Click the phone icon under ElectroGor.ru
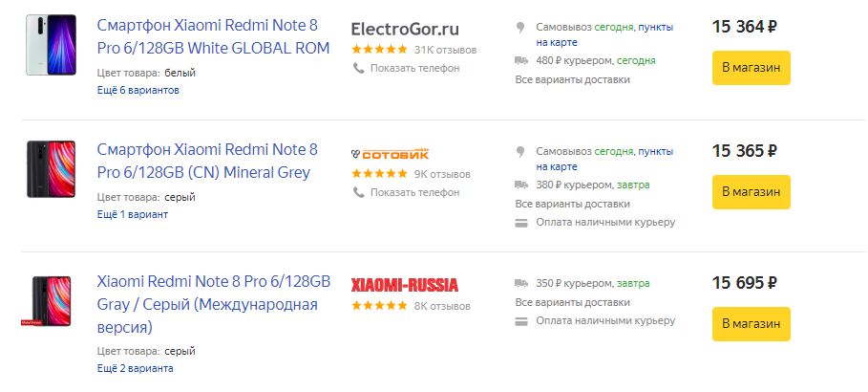This screenshot has width=868, height=392. coord(358,68)
